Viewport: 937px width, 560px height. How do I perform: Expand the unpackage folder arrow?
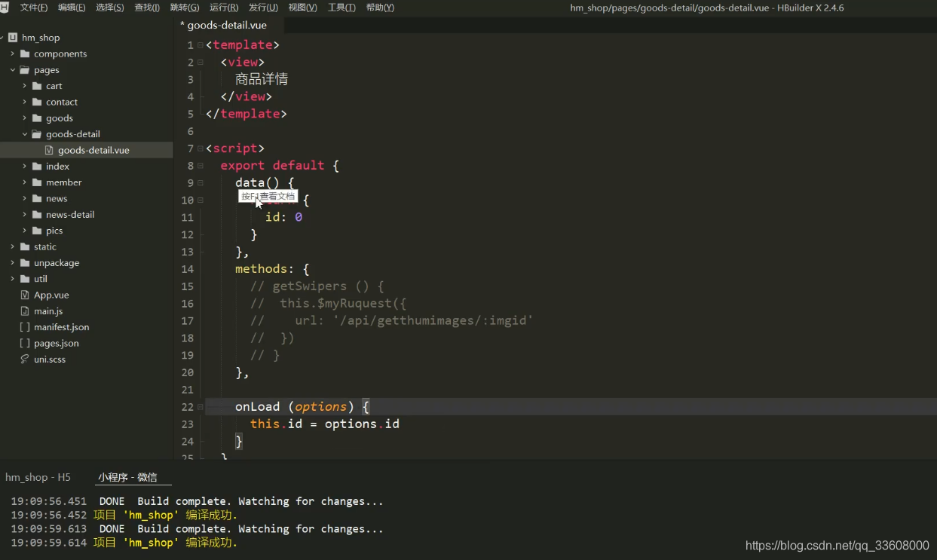(x=12, y=263)
